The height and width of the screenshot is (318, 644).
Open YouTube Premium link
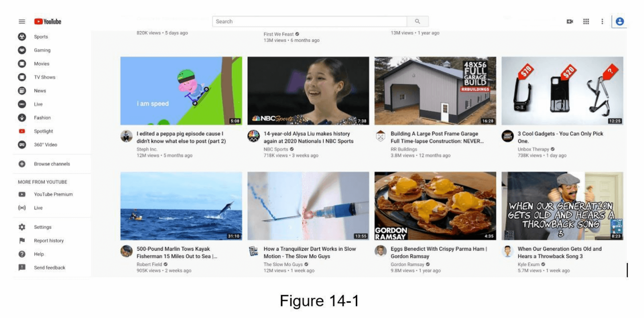pos(53,194)
